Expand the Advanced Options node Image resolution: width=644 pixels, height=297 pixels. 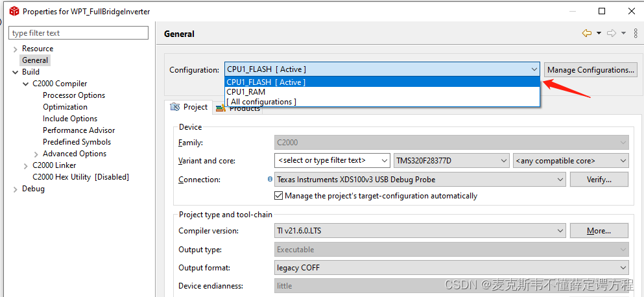pos(36,154)
